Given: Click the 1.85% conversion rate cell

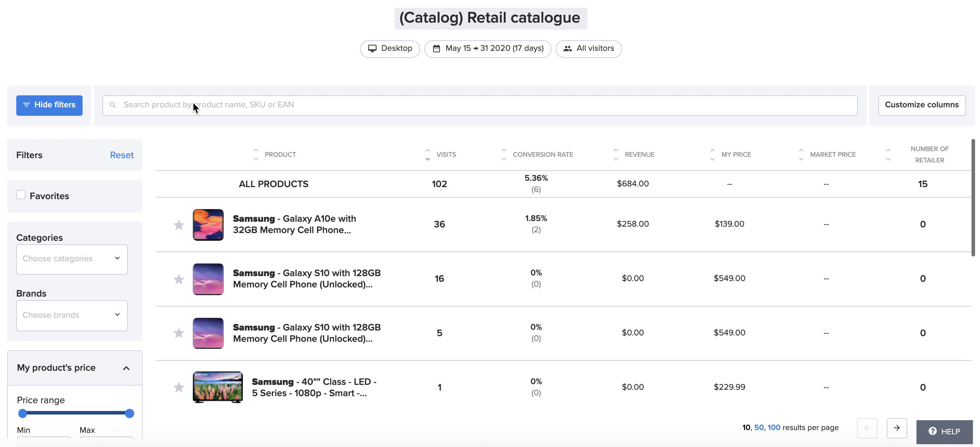Looking at the screenshot, I should pyautogui.click(x=536, y=218).
